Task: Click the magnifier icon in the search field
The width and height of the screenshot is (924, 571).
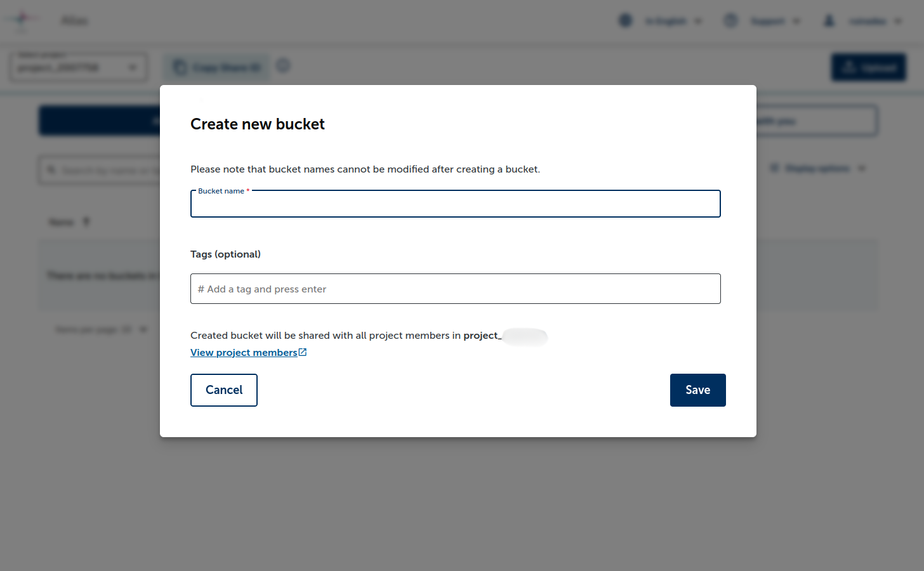Action: point(51,170)
